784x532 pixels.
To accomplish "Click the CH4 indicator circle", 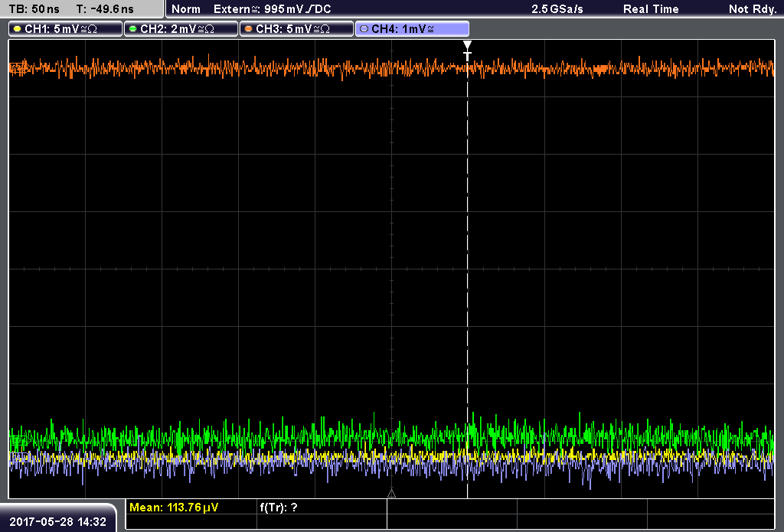I will (364, 29).
